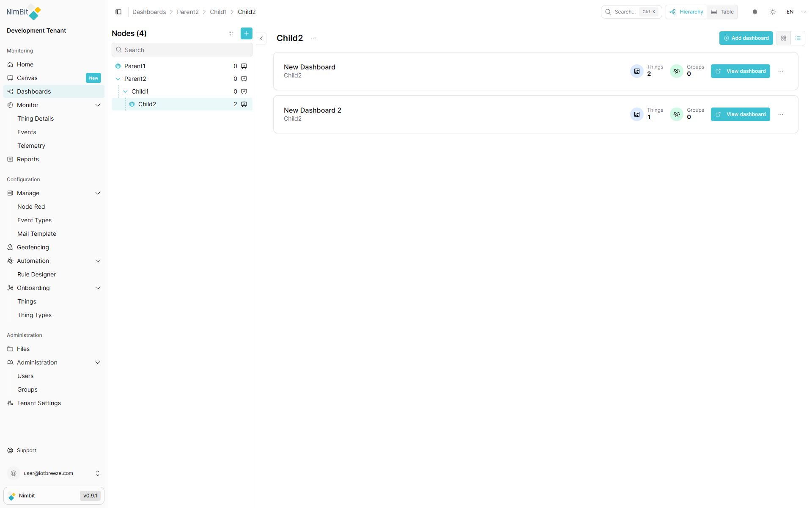Open the Hierarchy tab
Screen dimensions: 812x508
click(686, 12)
